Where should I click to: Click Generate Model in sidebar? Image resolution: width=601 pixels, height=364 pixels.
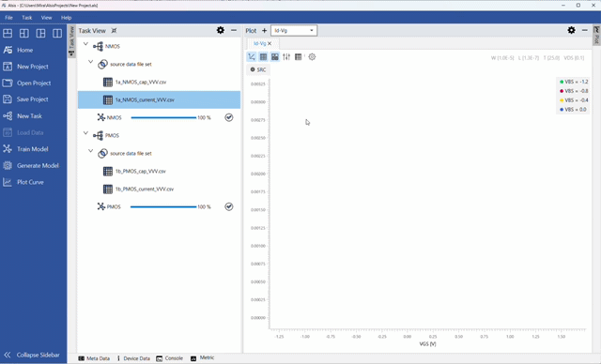[x=38, y=166]
